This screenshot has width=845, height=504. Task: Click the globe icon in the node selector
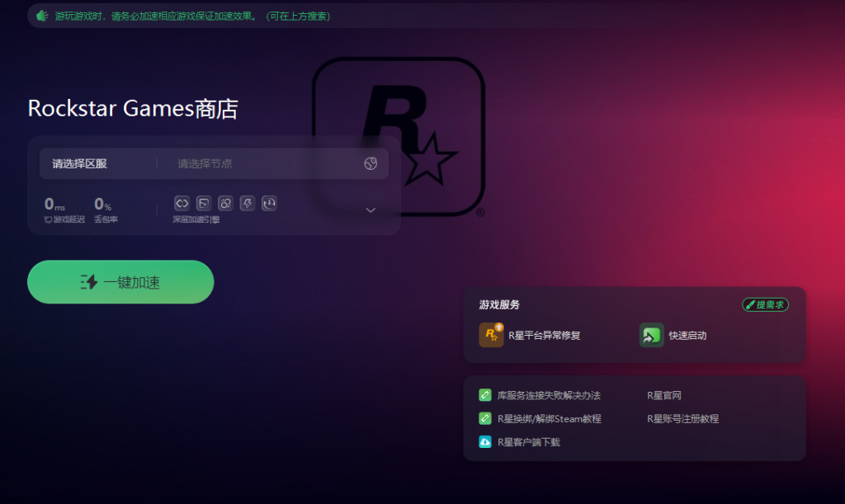pyautogui.click(x=371, y=163)
